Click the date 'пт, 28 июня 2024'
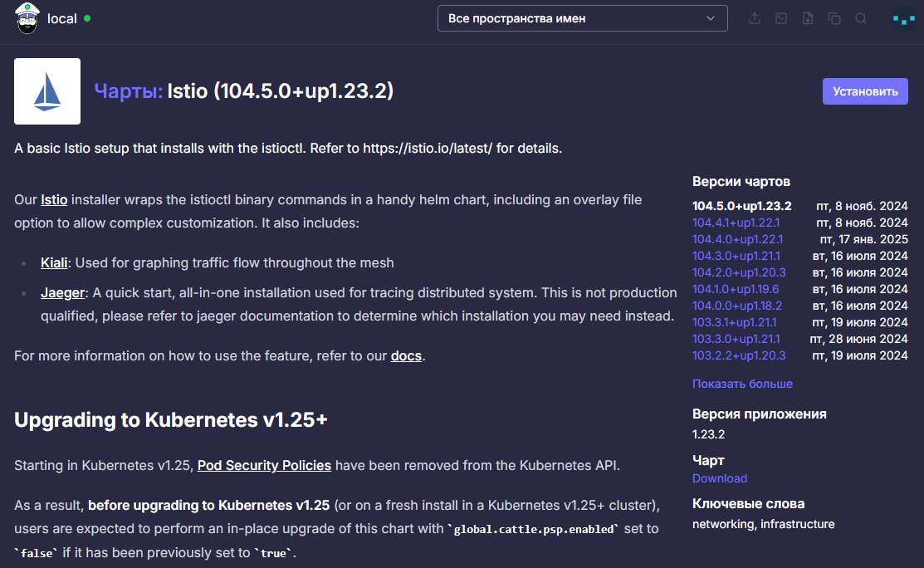 [858, 339]
